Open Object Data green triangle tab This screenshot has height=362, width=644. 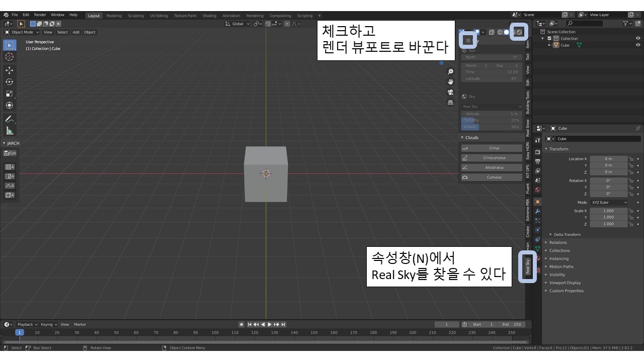pos(537,249)
